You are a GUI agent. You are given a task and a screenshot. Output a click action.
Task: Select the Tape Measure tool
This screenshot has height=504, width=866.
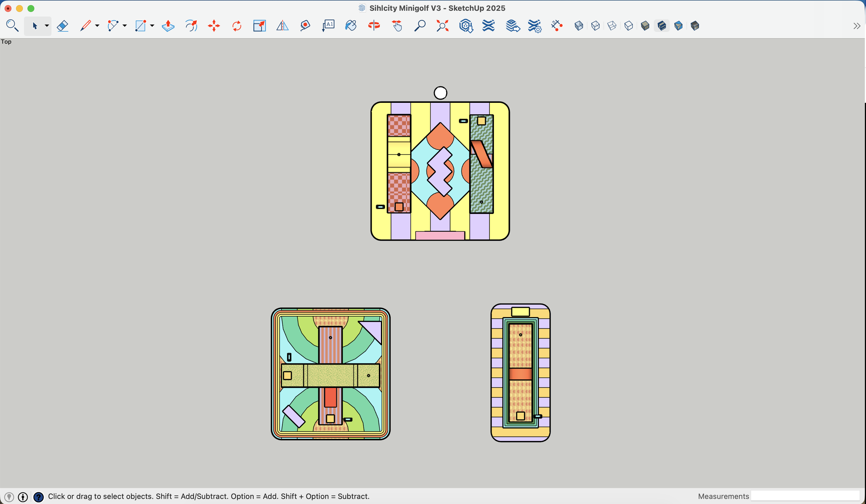(305, 26)
